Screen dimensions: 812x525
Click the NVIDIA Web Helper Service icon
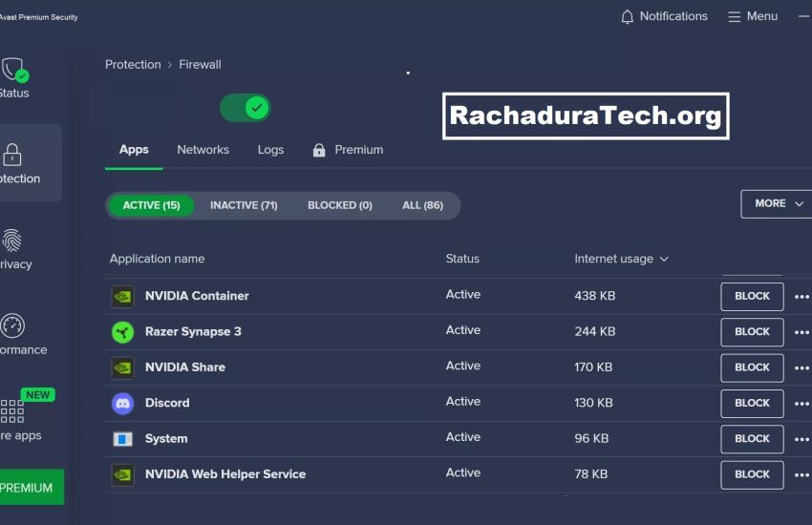(x=122, y=474)
